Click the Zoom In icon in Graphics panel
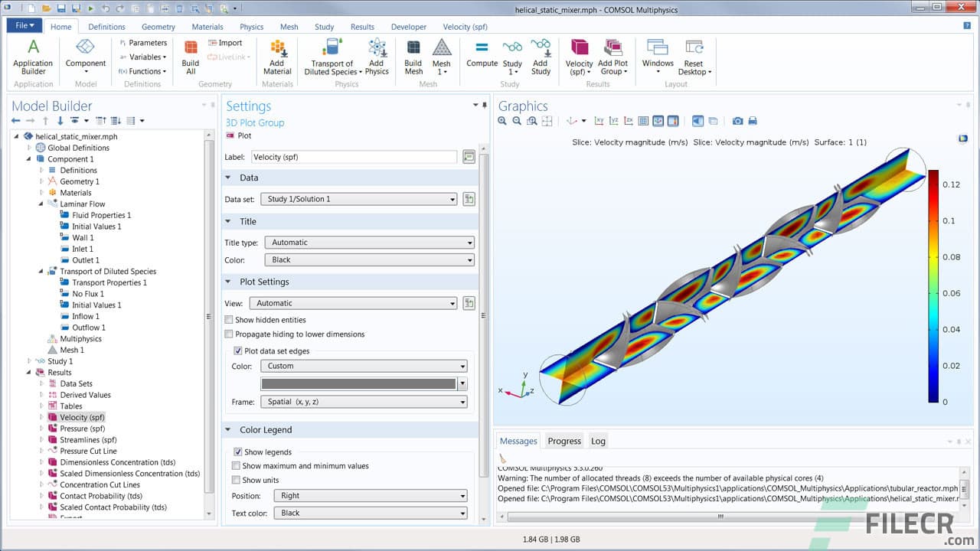The width and height of the screenshot is (980, 551). tap(502, 121)
